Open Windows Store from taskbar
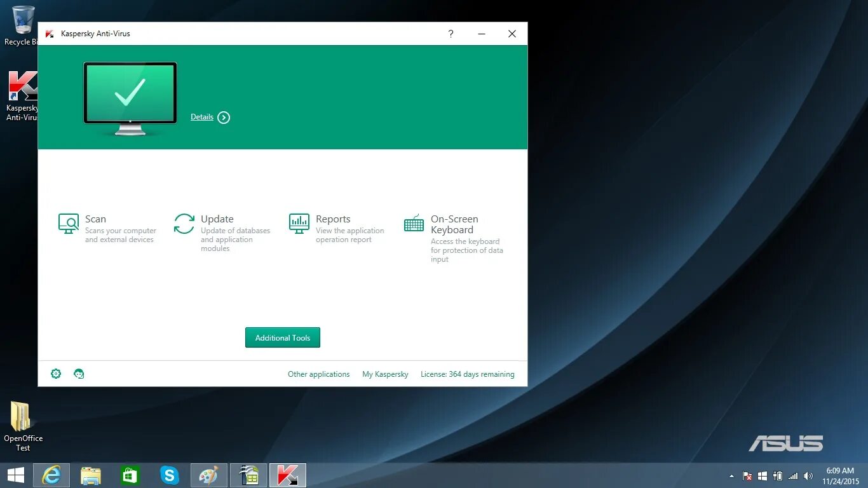This screenshot has height=488, width=868. tap(130, 475)
